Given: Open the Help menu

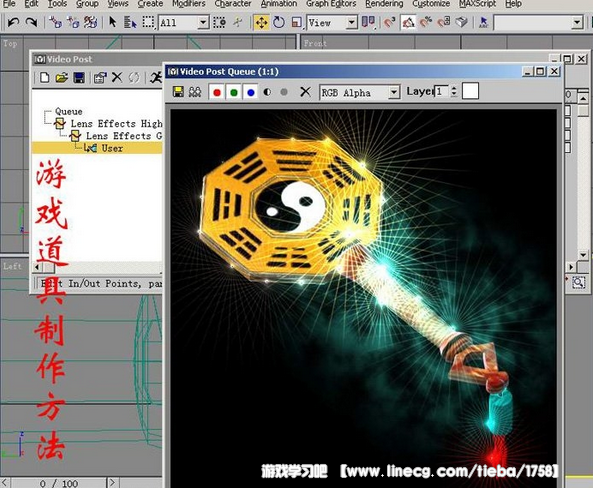Looking at the screenshot, I should pos(513,4).
